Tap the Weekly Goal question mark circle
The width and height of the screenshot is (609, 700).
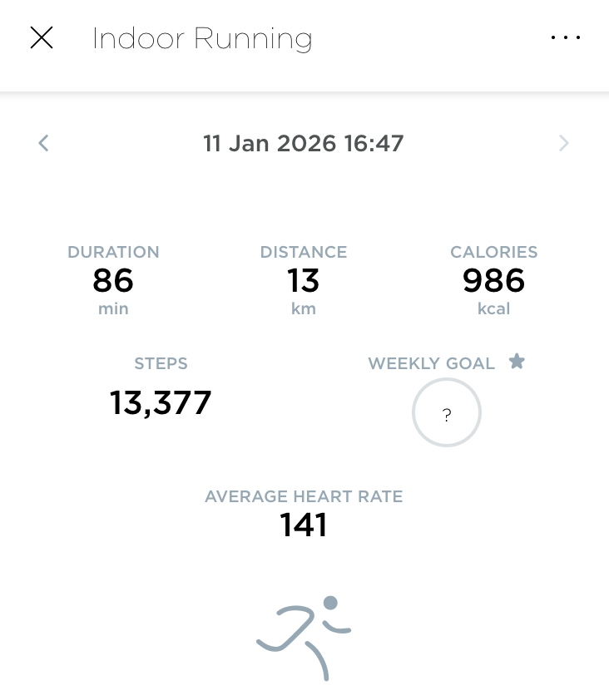tap(447, 413)
